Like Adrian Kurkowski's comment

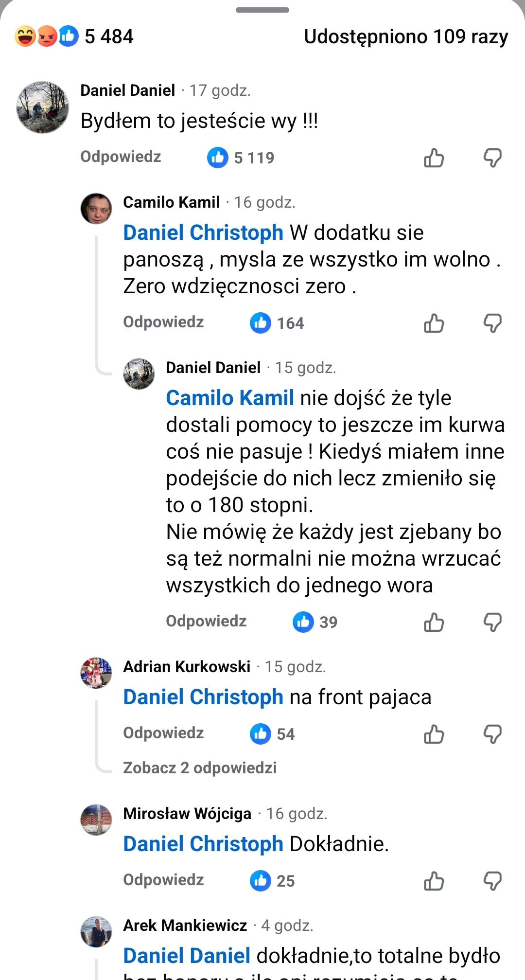(434, 734)
